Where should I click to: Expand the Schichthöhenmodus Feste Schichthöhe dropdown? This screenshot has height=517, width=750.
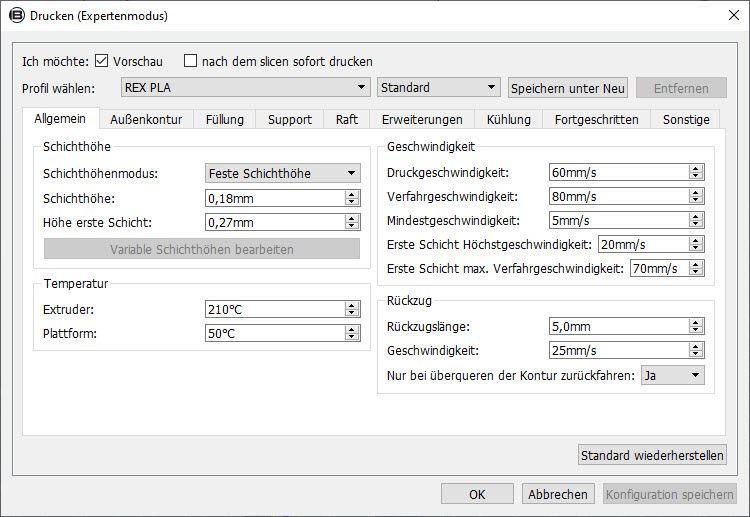coord(283,173)
